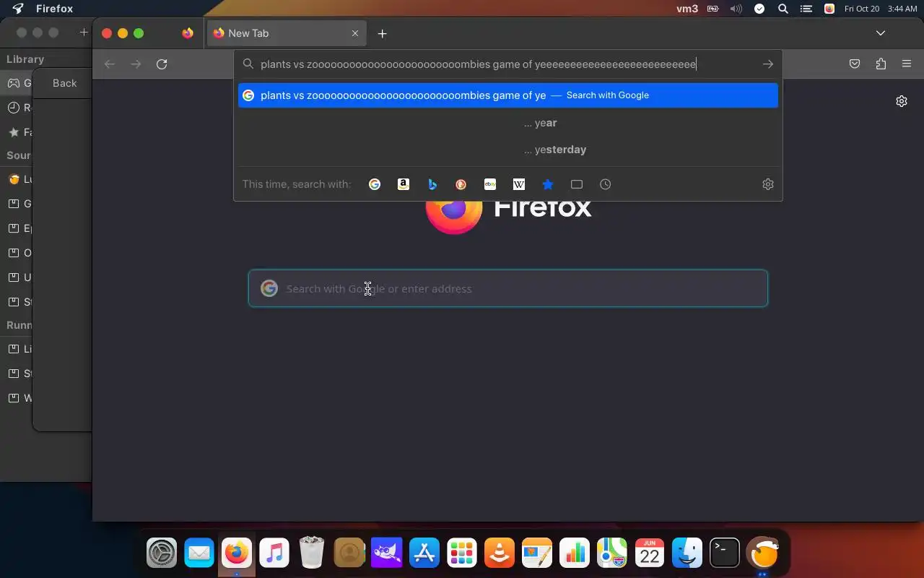924x578 pixels.
Task: Open search settings gear in dropdown
Action: 768,184
